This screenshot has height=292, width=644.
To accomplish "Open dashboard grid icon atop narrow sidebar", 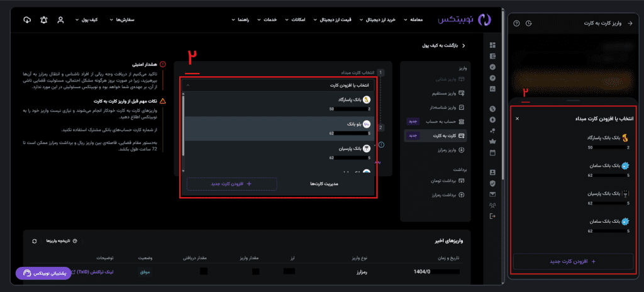I will (492, 45).
